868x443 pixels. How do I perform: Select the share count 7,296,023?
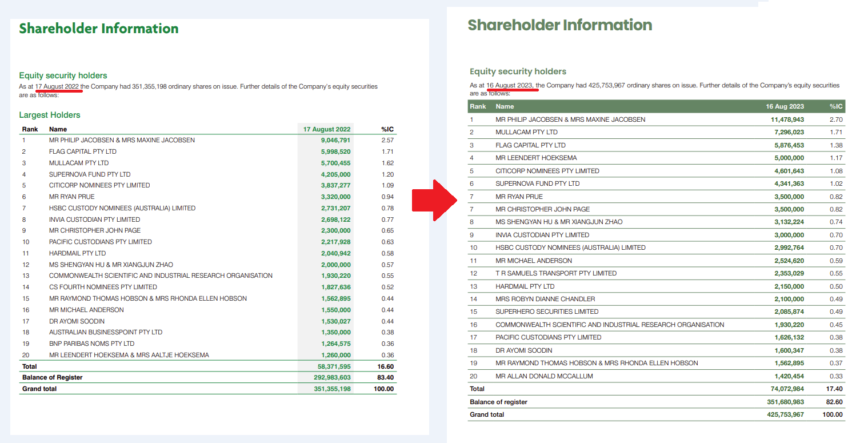point(789,132)
